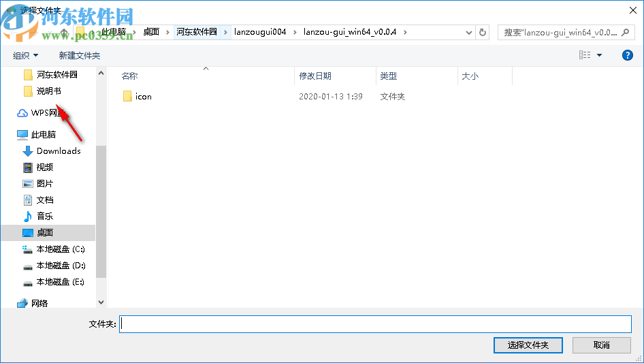This screenshot has width=644, height=363.
Task: Select the icon folder's yellow folder icon
Action: click(x=127, y=96)
